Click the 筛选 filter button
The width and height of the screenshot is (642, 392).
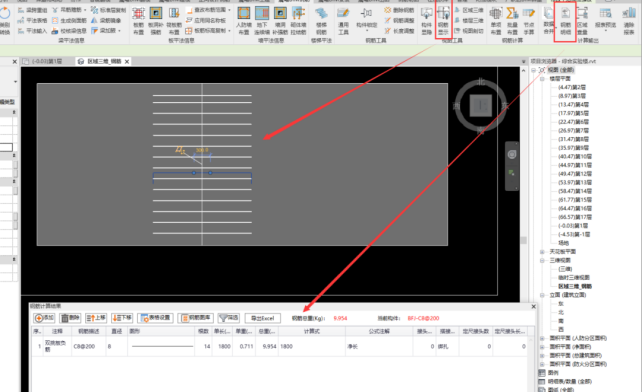pyautogui.click(x=229, y=318)
